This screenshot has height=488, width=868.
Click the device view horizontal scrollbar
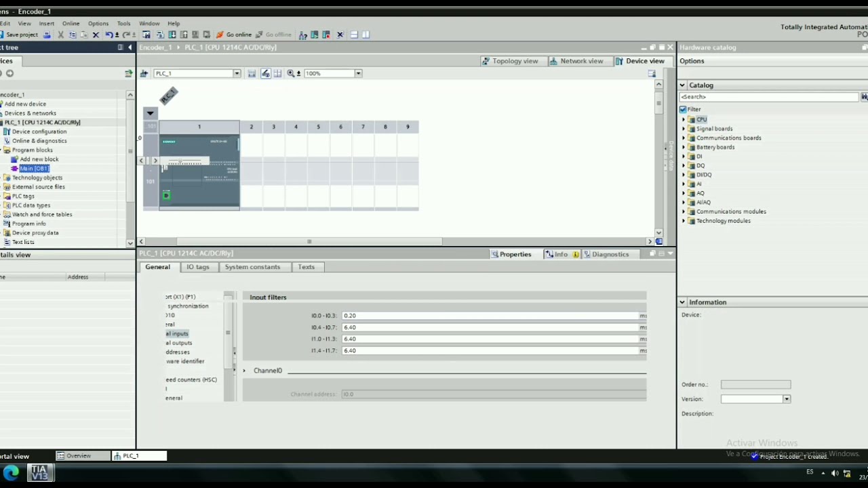pyautogui.click(x=309, y=241)
